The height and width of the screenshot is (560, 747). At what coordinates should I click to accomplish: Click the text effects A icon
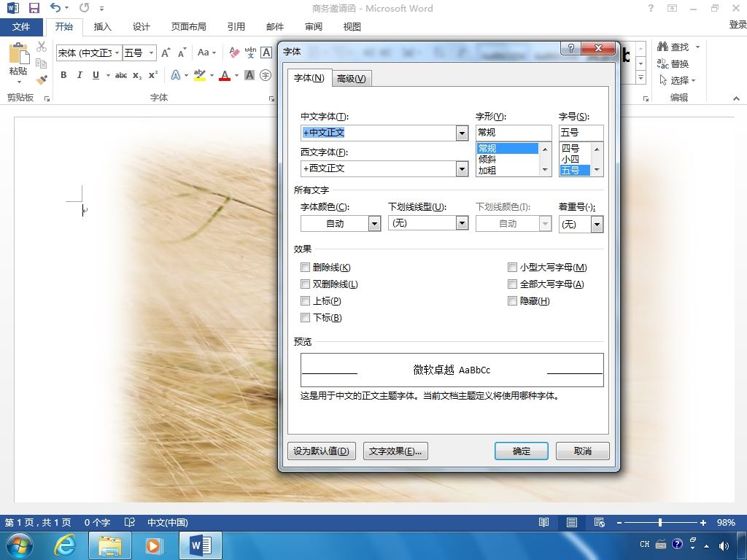click(175, 75)
